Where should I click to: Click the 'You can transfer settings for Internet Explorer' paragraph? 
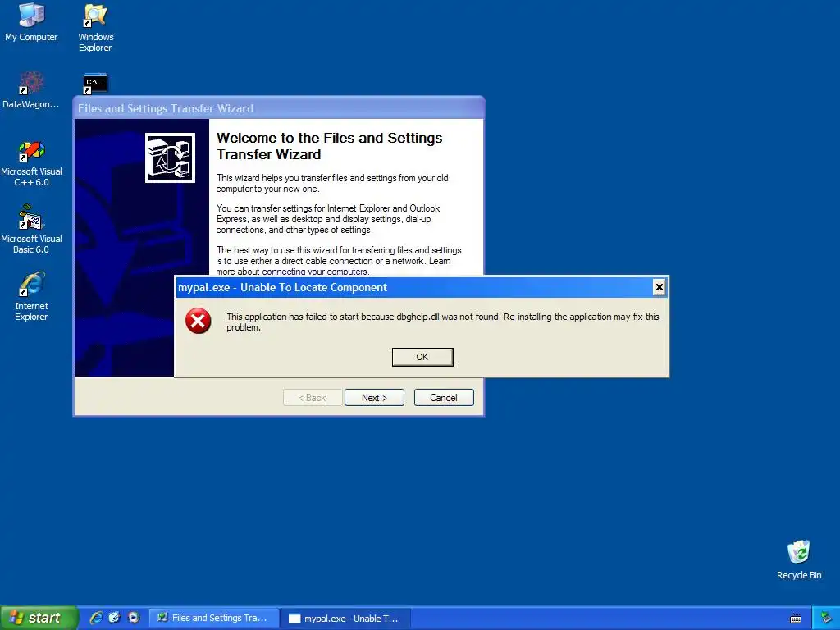pyautogui.click(x=328, y=219)
